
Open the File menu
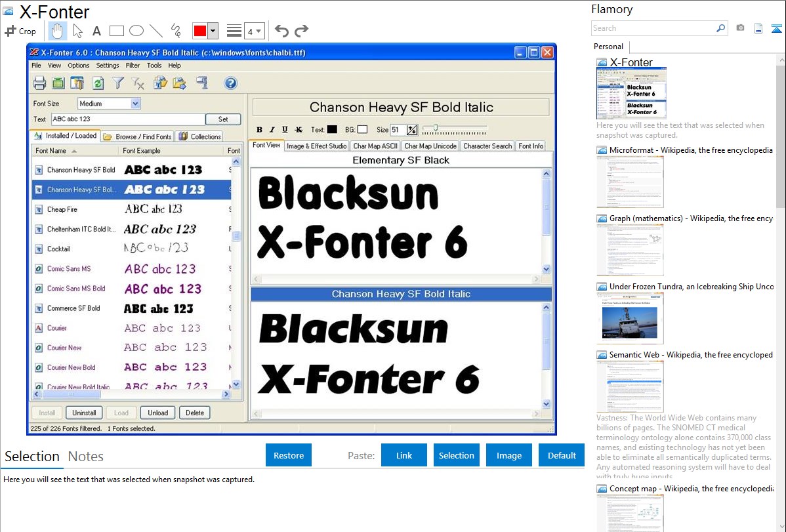37,65
